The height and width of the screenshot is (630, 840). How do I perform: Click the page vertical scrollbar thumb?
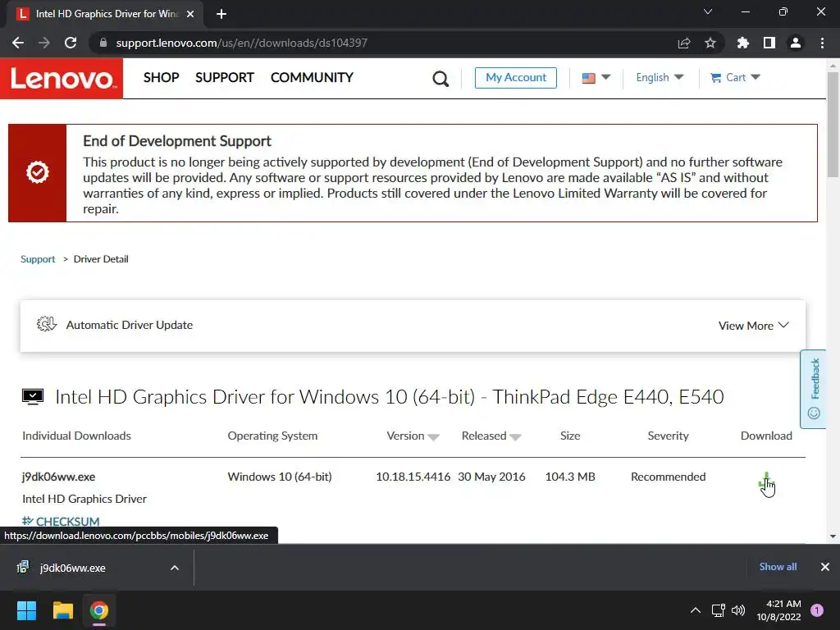pos(833,125)
